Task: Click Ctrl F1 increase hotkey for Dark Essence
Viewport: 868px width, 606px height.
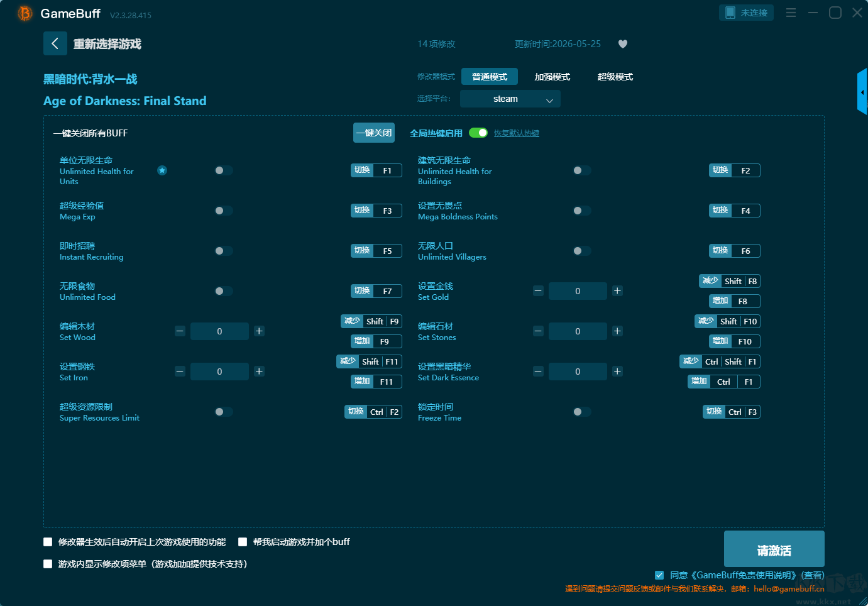Action: 724,382
